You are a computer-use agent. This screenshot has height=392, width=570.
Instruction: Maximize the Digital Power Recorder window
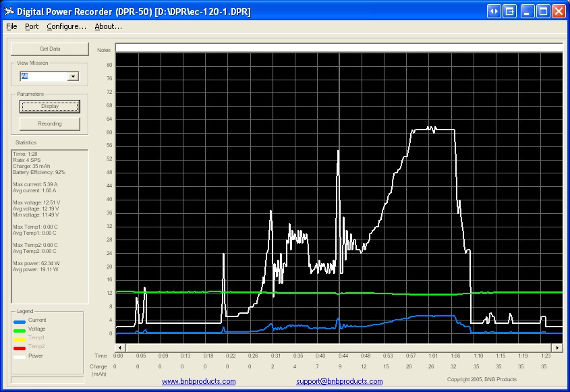pyautogui.click(x=543, y=11)
